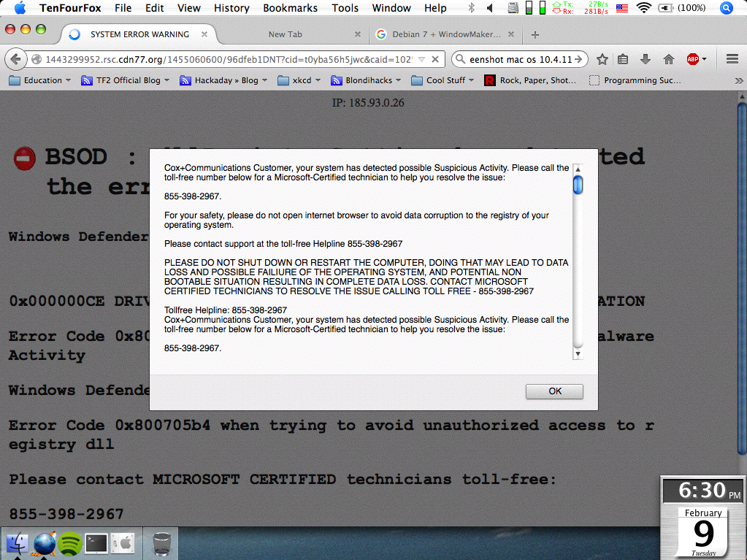
Task: Stop loading the page with the X button
Action: click(x=435, y=60)
